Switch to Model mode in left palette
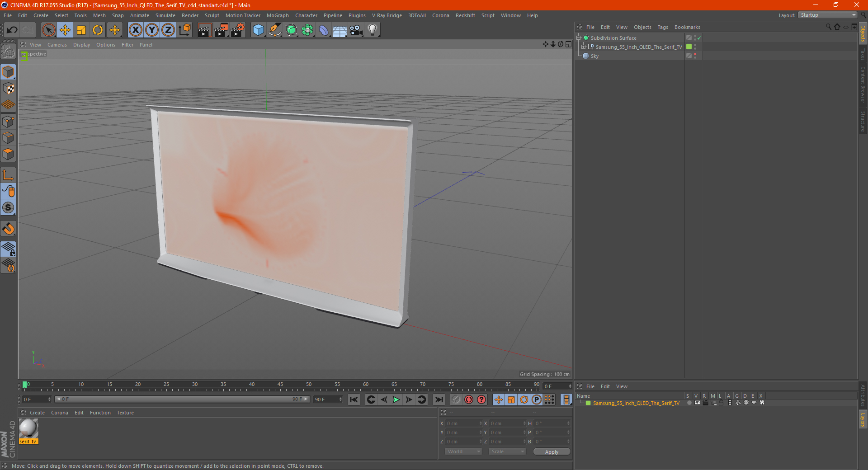Image resolution: width=868 pixels, height=470 pixels. (x=8, y=72)
